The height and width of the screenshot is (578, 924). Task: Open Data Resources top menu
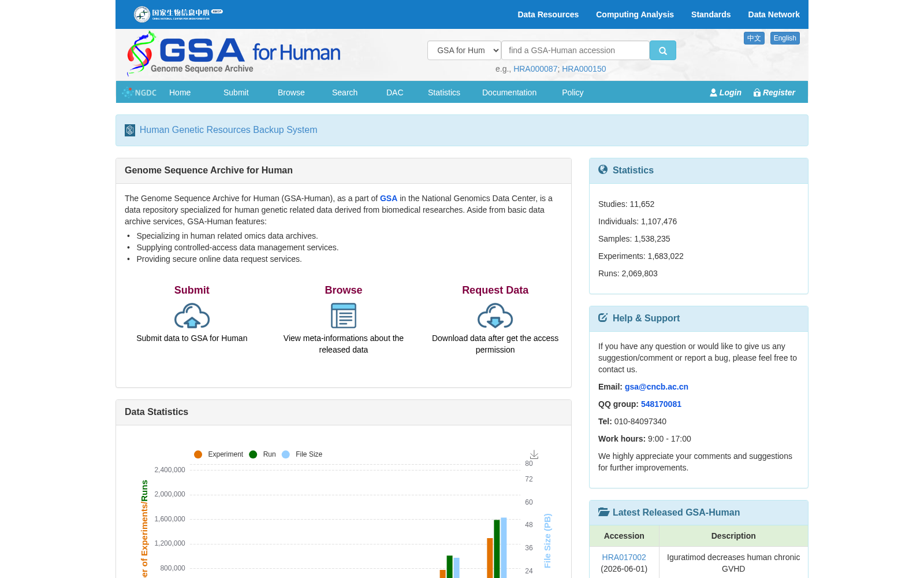pyautogui.click(x=548, y=14)
